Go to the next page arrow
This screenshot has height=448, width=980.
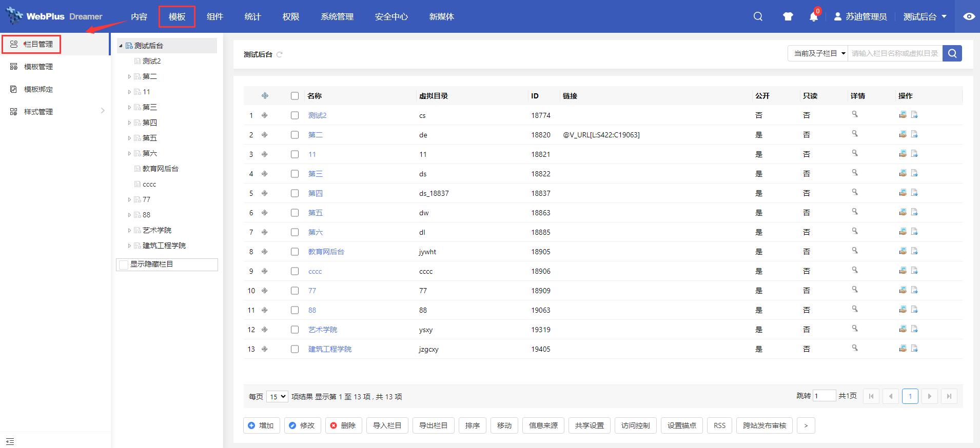click(x=930, y=396)
